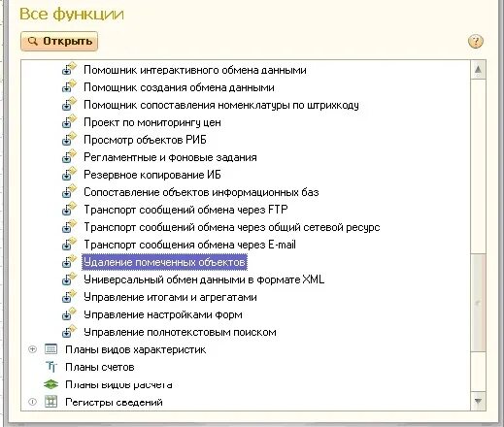Select Регламентные и фоновые задания
This screenshot has width=504, height=427.
coord(170,157)
